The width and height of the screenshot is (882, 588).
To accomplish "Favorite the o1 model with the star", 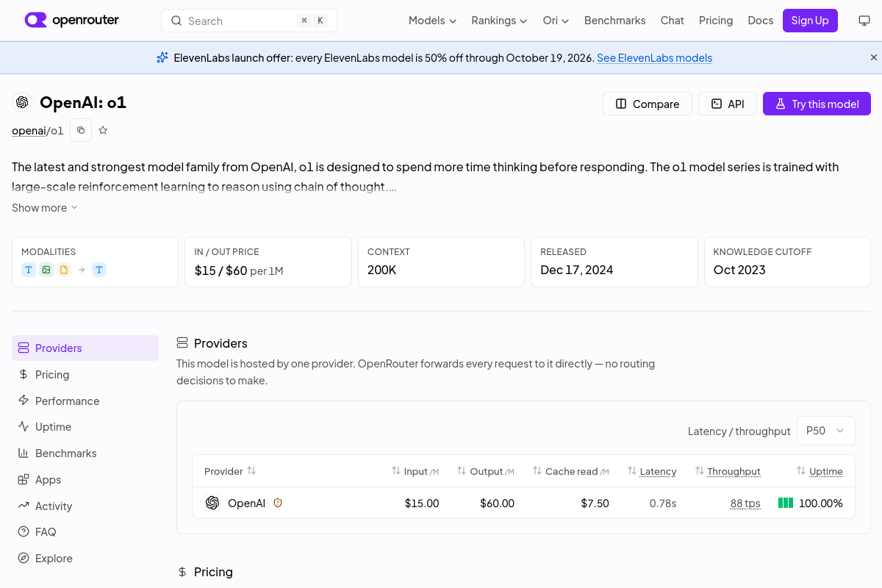I will (103, 130).
